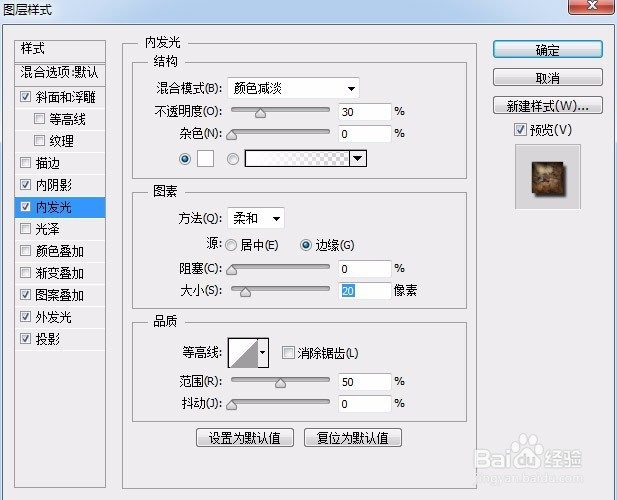Toggle the 内阴影 checkbox
This screenshot has width=617, height=500.
26,185
